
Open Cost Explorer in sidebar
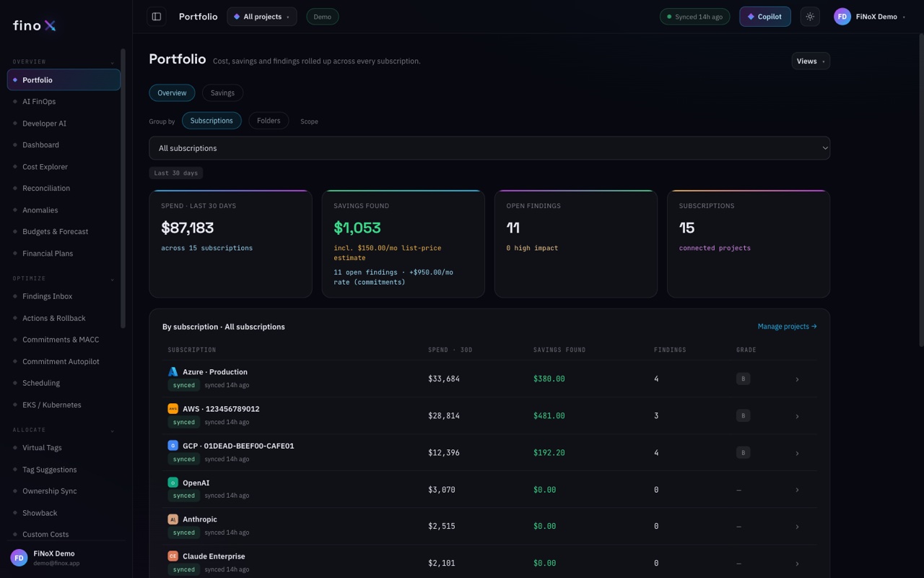click(64, 167)
